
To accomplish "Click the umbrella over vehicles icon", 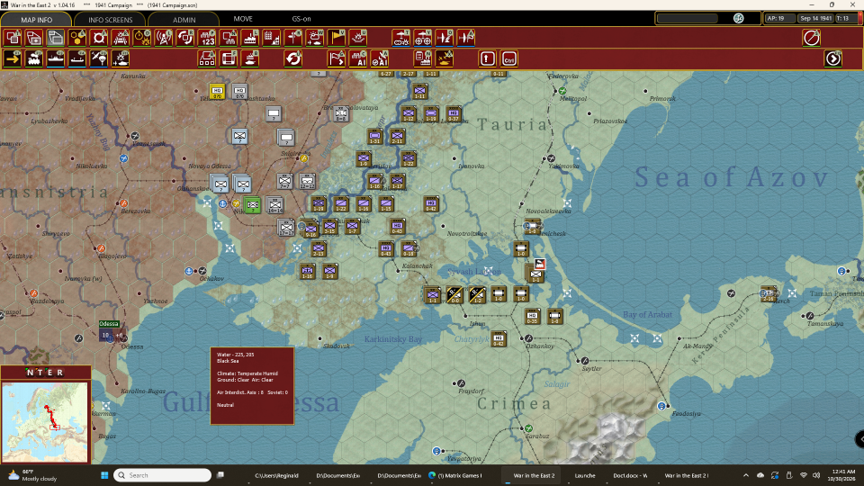I will (401, 37).
